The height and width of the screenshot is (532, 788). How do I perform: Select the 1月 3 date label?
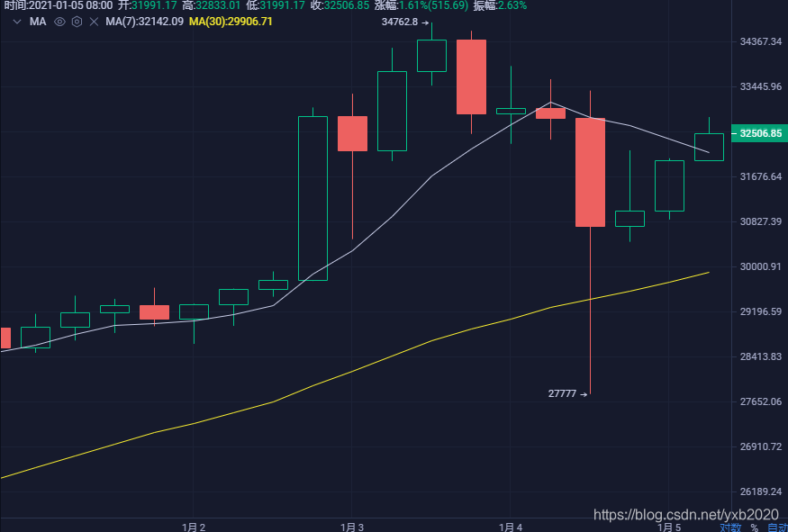point(352,527)
